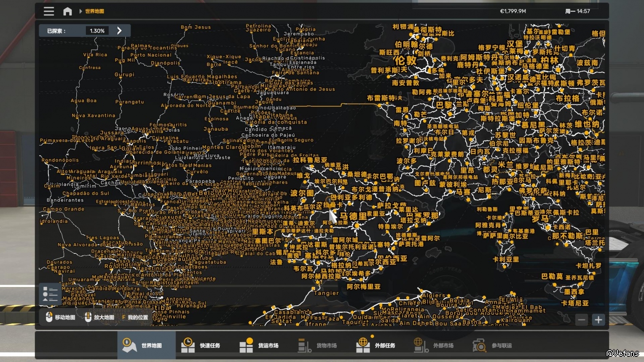The height and width of the screenshot is (362, 644).
Task: Select 阿尔梅里亚 on the map
Action: pyautogui.click(x=364, y=287)
